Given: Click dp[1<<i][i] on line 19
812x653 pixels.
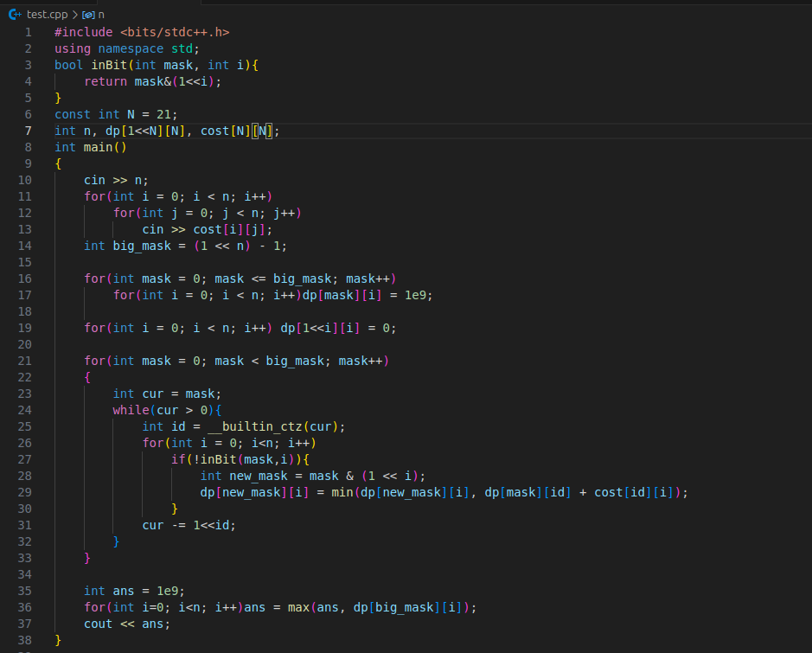Looking at the screenshot, I should 320,329.
